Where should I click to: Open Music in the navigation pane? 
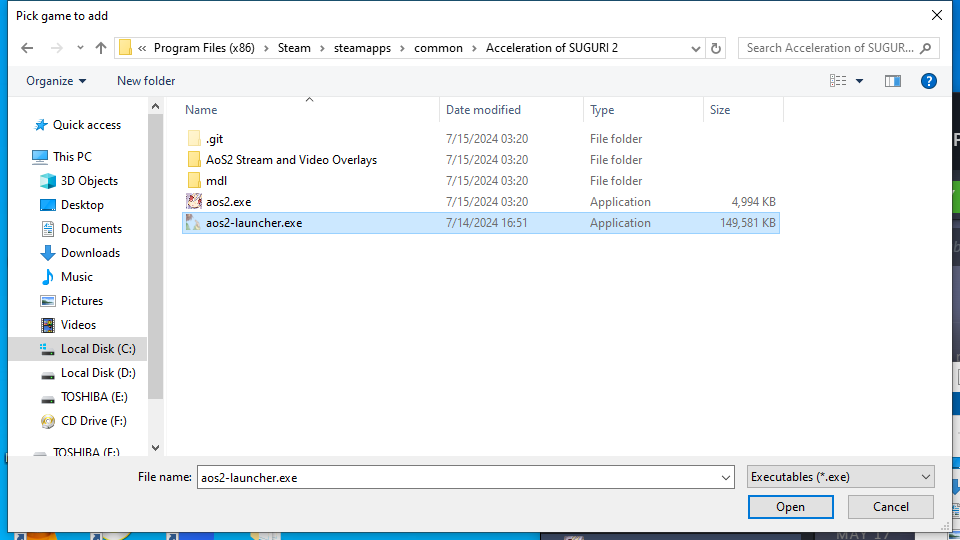click(x=67, y=277)
